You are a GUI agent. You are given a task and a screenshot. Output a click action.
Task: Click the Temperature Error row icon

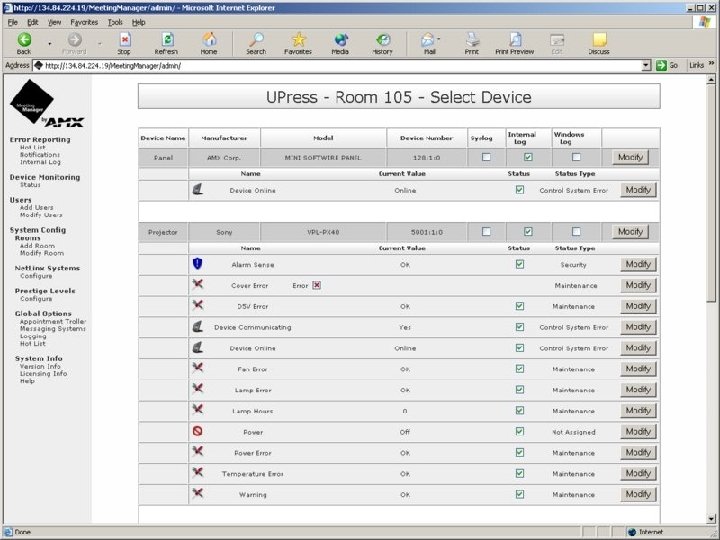197,472
